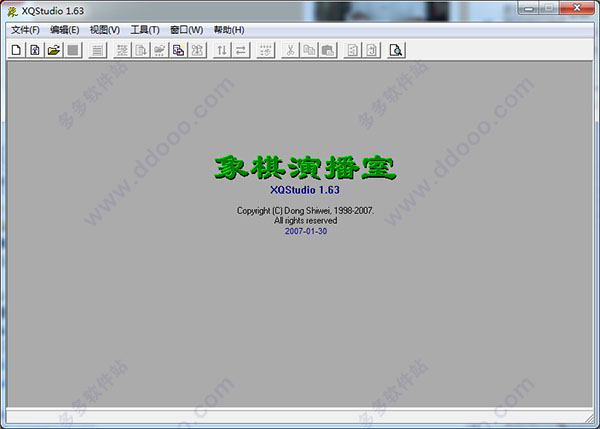Open the 窗口(W) menu
600x429 pixels.
tap(186, 30)
